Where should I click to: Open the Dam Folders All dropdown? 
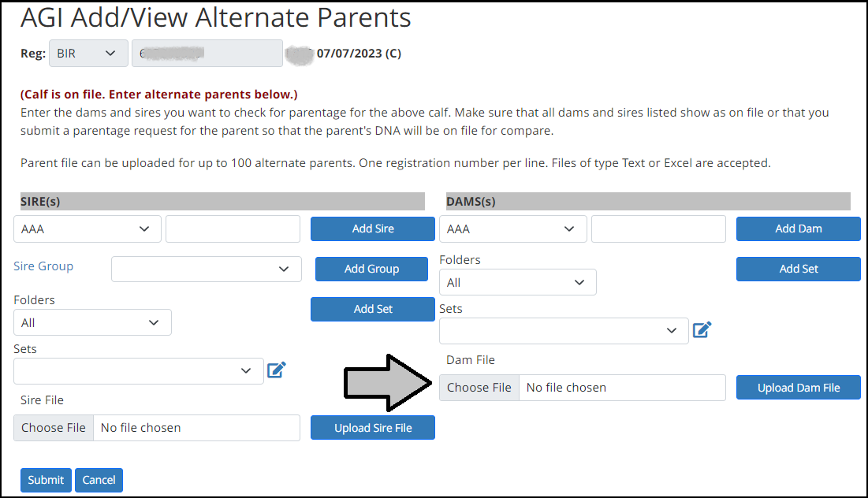pos(518,282)
